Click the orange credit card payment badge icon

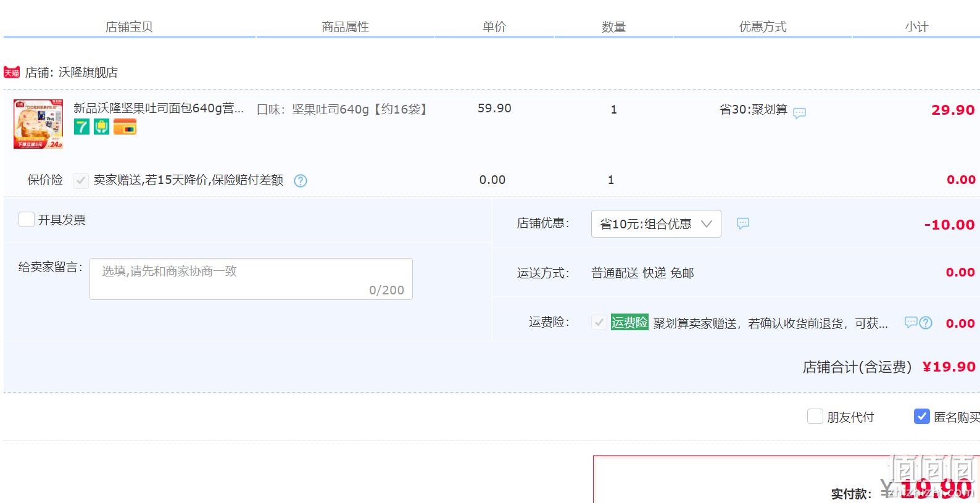pos(125,127)
